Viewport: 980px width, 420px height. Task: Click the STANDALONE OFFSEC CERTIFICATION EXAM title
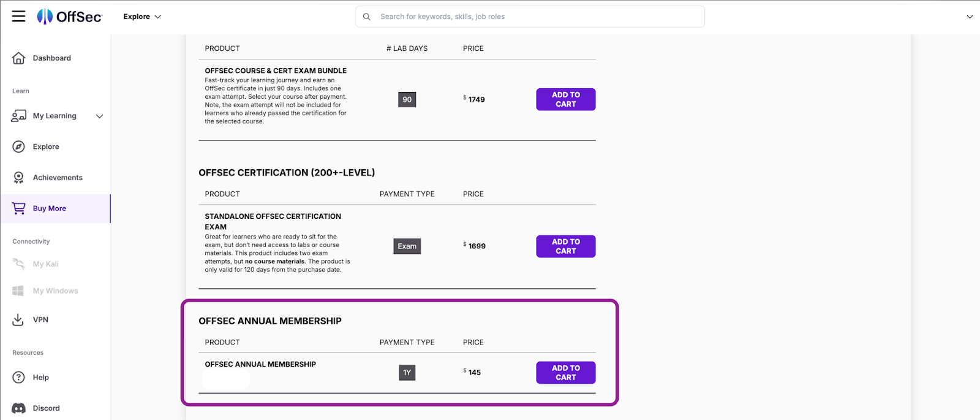[x=273, y=221]
